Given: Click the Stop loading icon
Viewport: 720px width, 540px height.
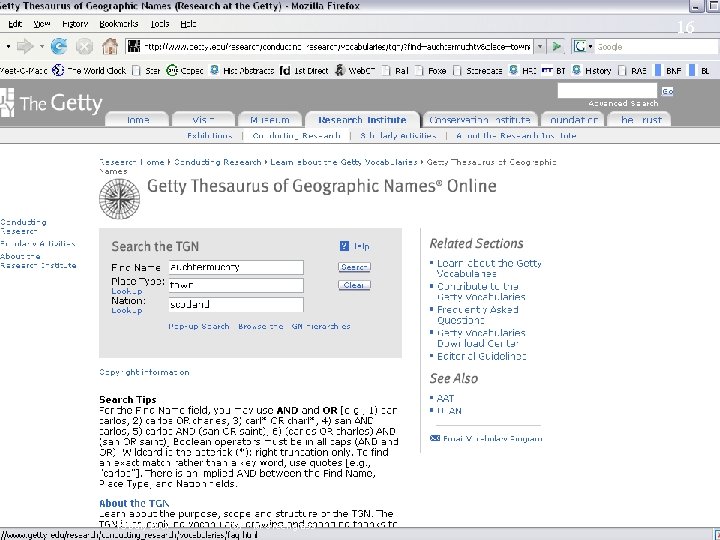Looking at the screenshot, I should point(84,46).
